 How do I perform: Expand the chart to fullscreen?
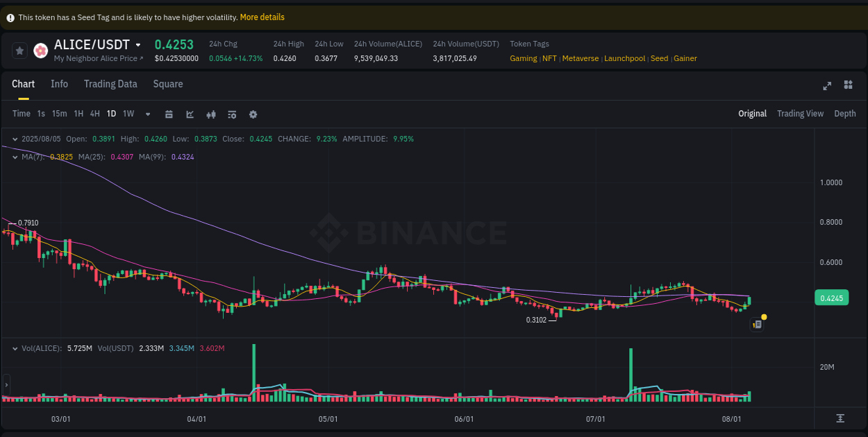pyautogui.click(x=827, y=85)
